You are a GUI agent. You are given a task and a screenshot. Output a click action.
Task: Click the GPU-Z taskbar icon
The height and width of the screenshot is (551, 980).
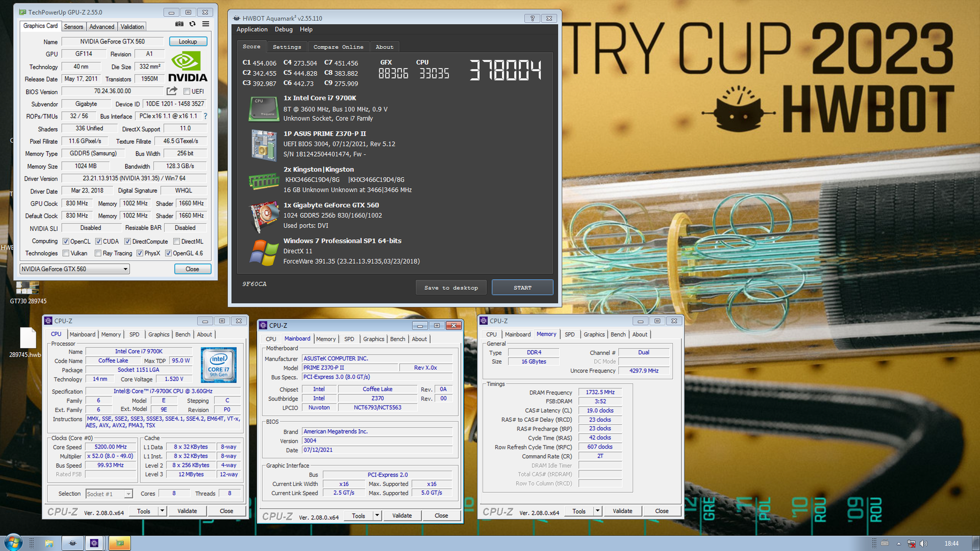coord(120,543)
